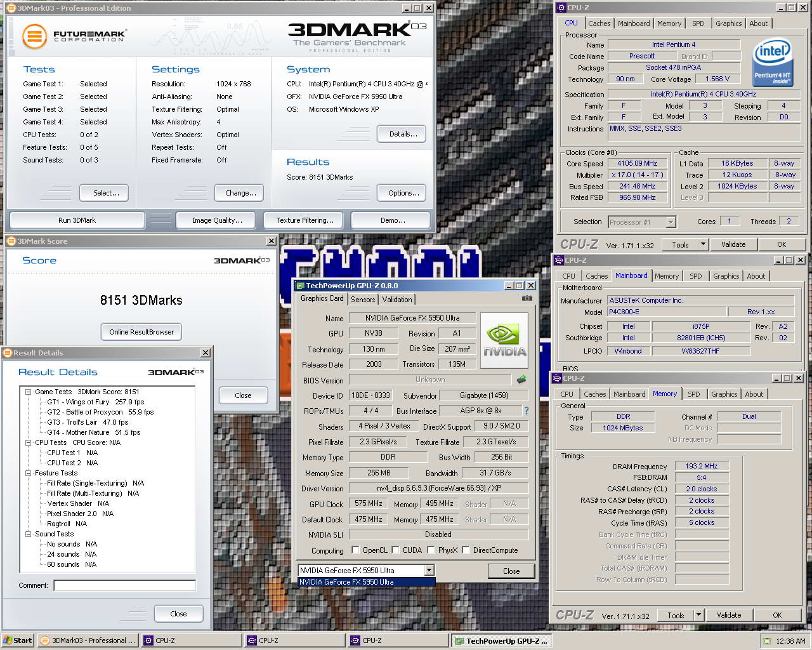Screen dimensions: 812x650
Task: Open Graphics tab in Mainboard CPU-Z window
Action: pos(726,276)
